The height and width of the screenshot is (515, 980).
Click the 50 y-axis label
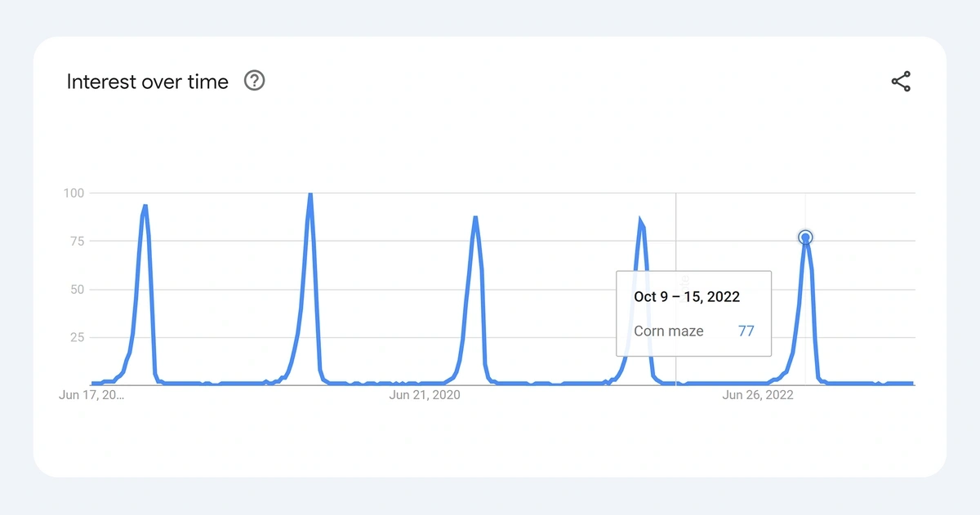[78, 289]
